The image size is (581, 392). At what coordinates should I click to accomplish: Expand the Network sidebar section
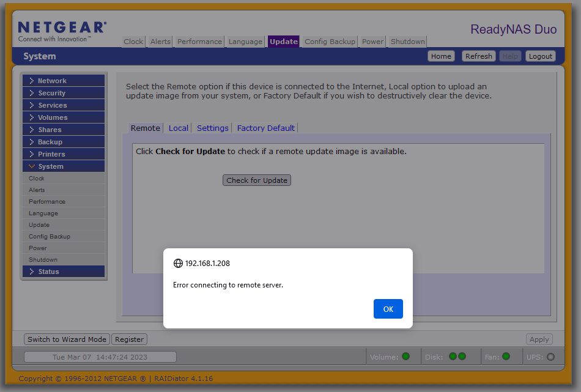(52, 81)
